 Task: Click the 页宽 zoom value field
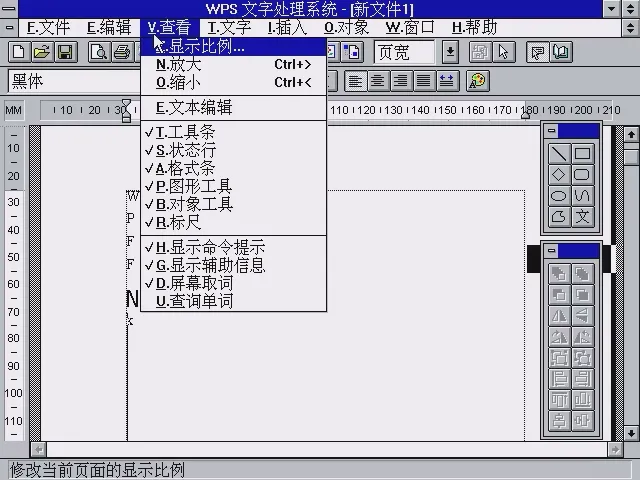404,52
